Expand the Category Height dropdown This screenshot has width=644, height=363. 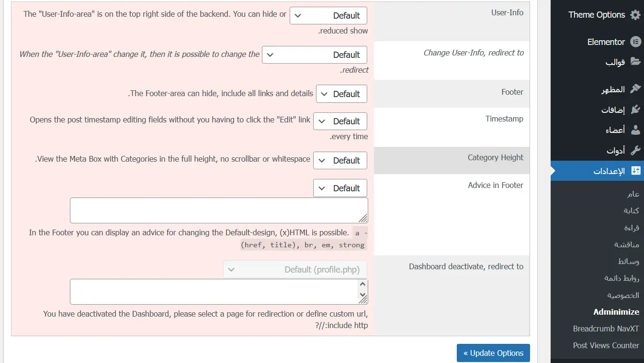340,161
